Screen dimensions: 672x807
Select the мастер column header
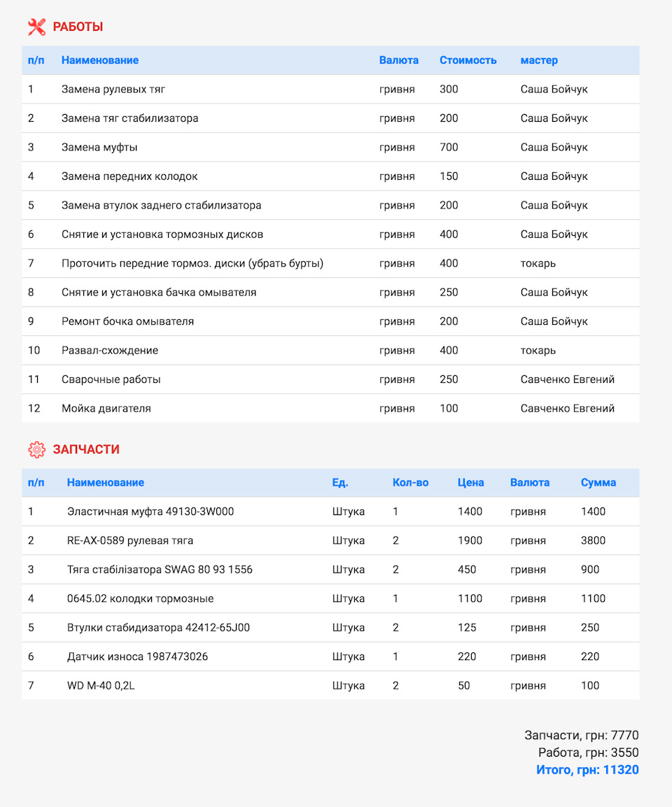click(x=539, y=60)
